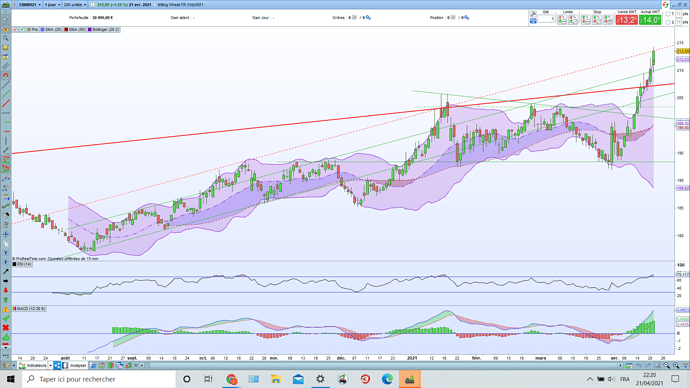Screen dimensions: 690x388
Task: Click the red plus legend button
Action: pos(15,29)
